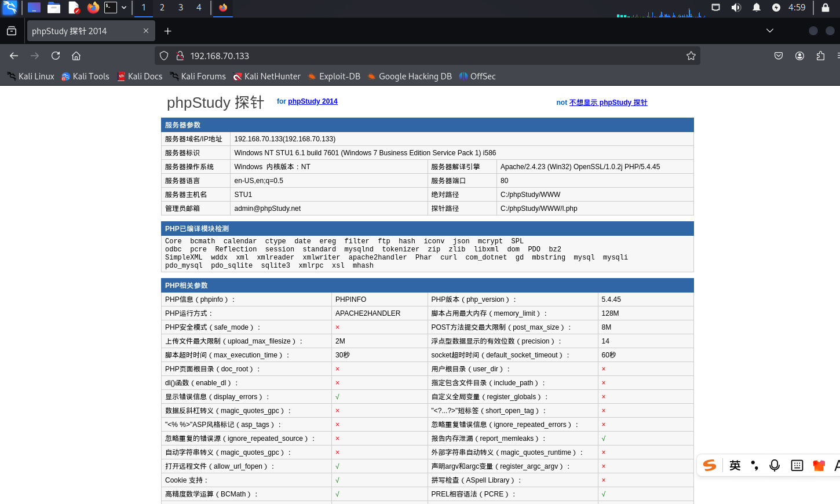Open the network status tray icon

coord(716,8)
